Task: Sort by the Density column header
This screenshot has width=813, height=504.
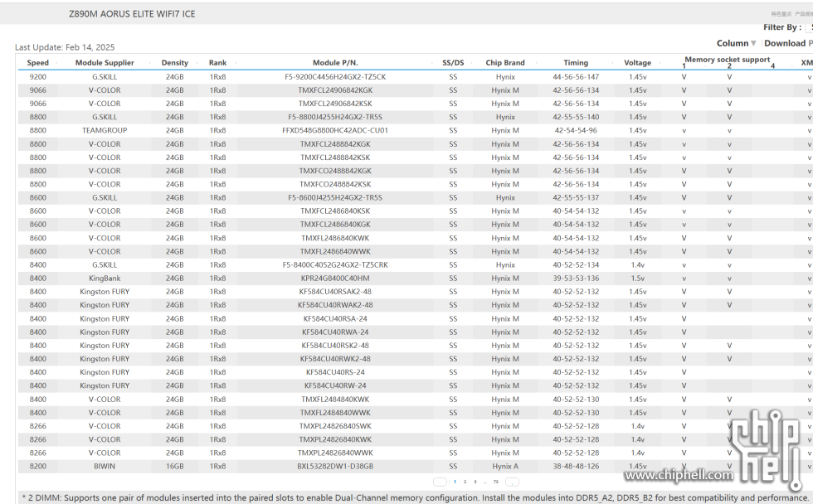Action: point(175,63)
